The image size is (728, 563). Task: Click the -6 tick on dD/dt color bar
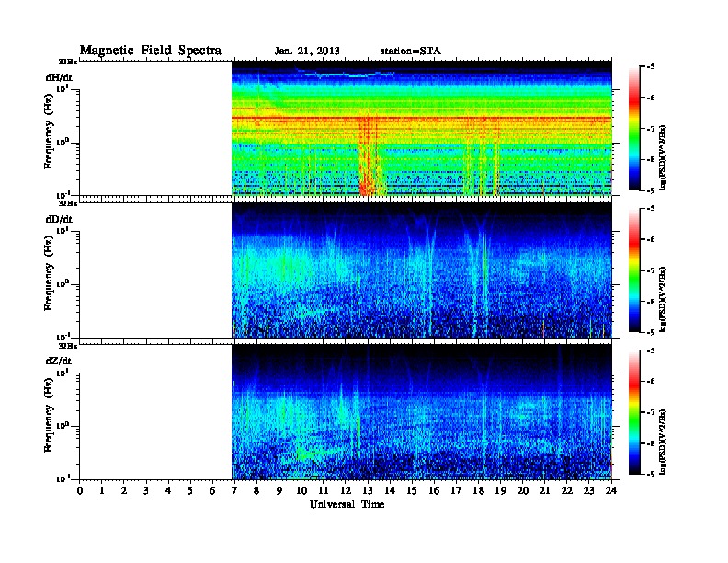pos(651,239)
